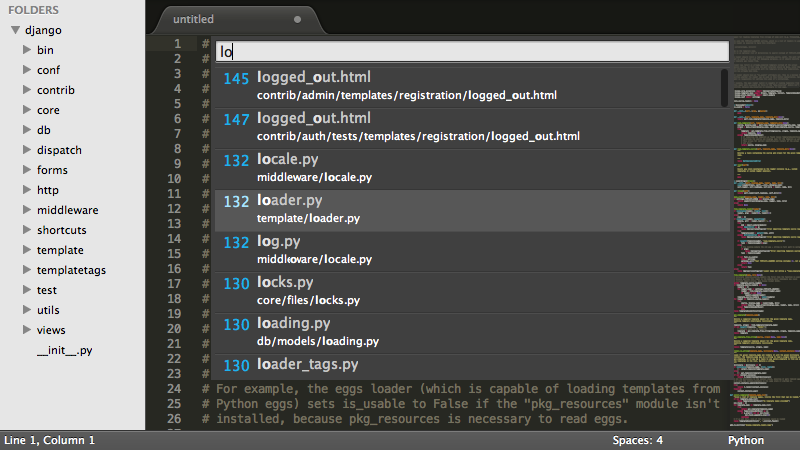This screenshot has height=450, width=800.
Task: Open log.py result
Action: tap(472, 251)
